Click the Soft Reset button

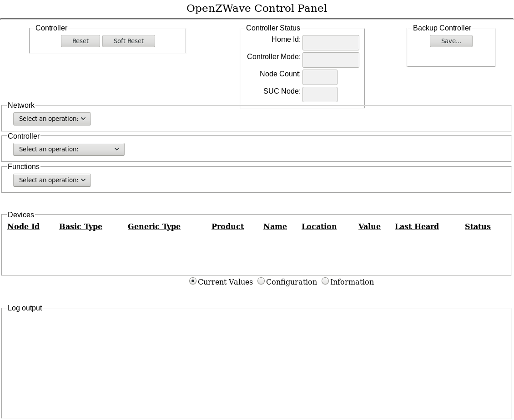point(128,41)
